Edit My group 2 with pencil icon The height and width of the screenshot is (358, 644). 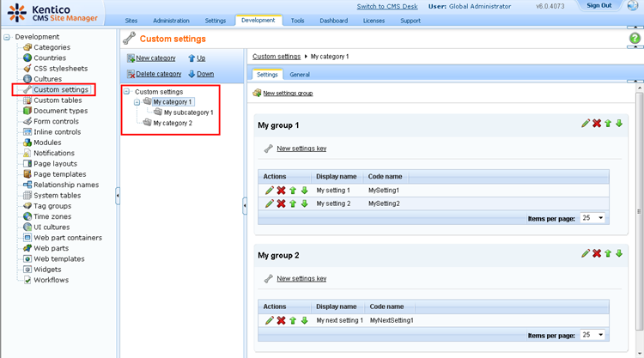[586, 253]
